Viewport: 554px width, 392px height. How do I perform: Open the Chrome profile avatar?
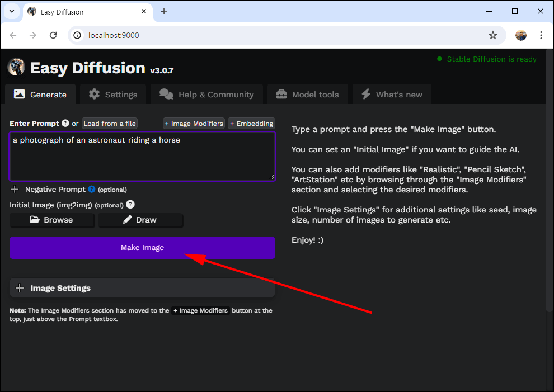tap(521, 35)
